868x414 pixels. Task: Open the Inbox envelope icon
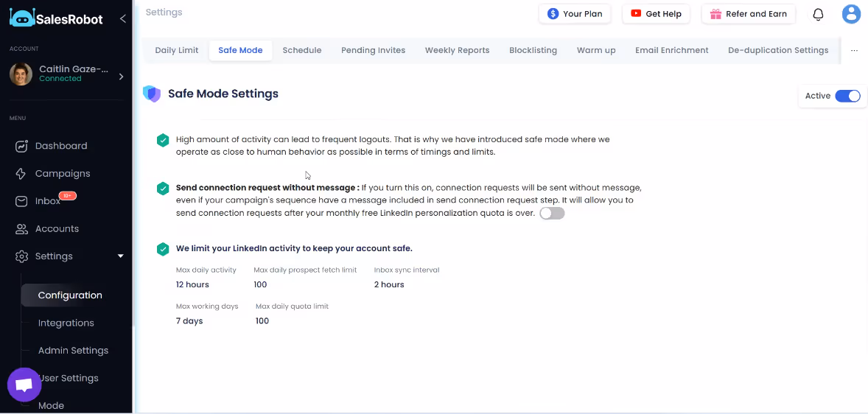click(21, 201)
